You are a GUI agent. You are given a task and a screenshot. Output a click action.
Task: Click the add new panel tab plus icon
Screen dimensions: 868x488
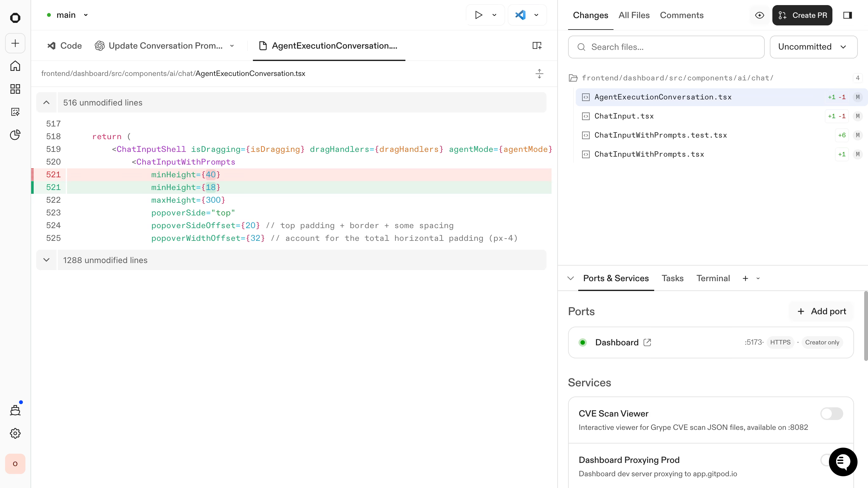745,278
